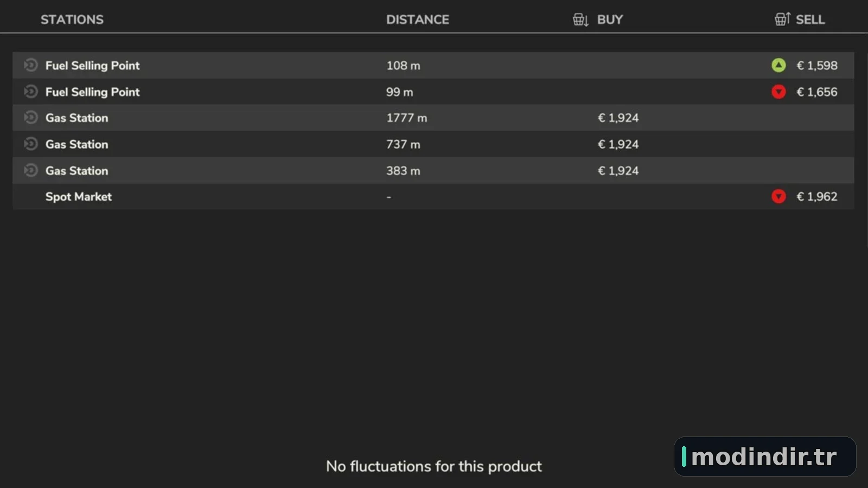The width and height of the screenshot is (868, 488).
Task: Select the Gas Station row at 383 m
Action: tap(433, 171)
